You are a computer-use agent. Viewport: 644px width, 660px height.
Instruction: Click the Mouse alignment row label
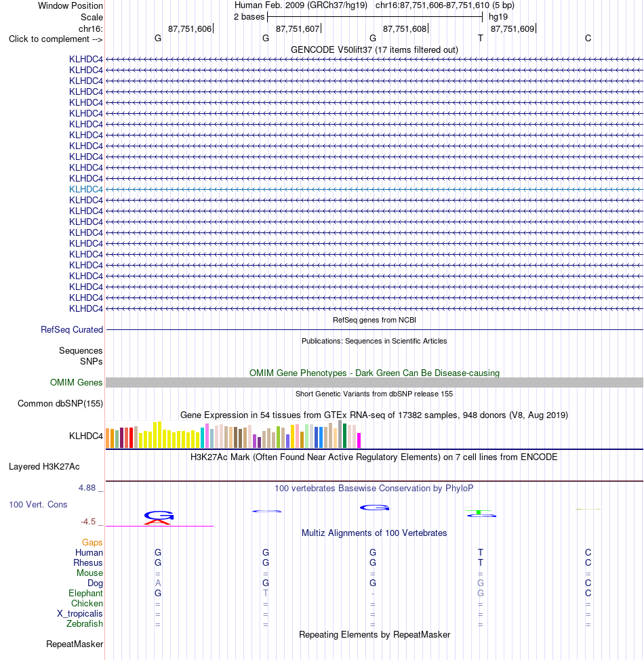coord(89,573)
